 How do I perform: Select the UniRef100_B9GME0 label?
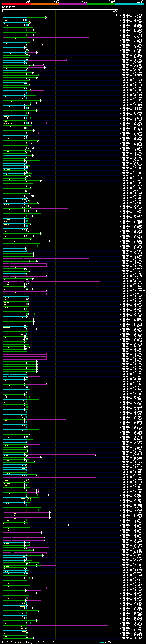coord(131,429)
